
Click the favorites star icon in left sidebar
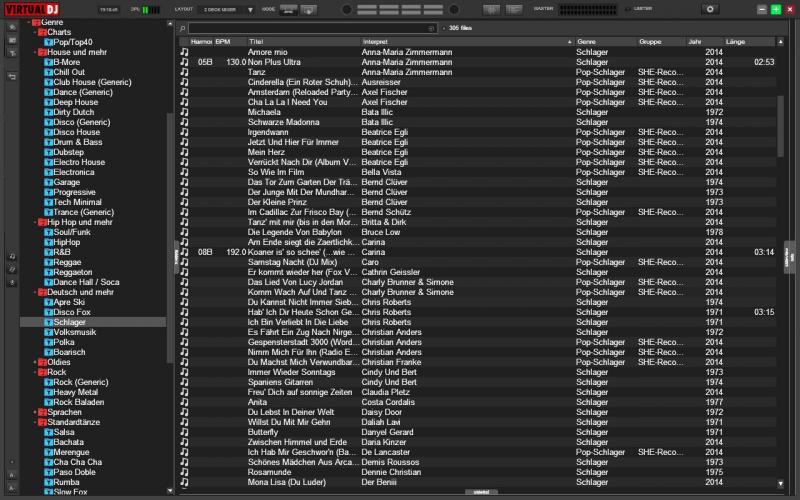click(12, 27)
